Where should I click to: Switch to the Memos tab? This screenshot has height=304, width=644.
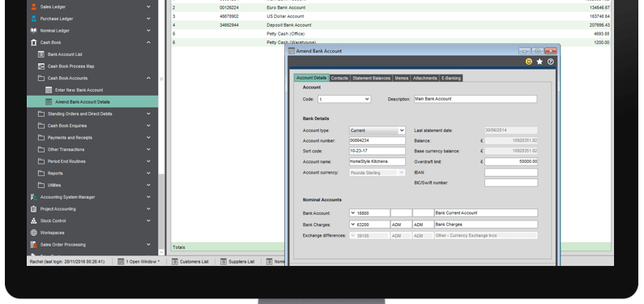point(402,78)
